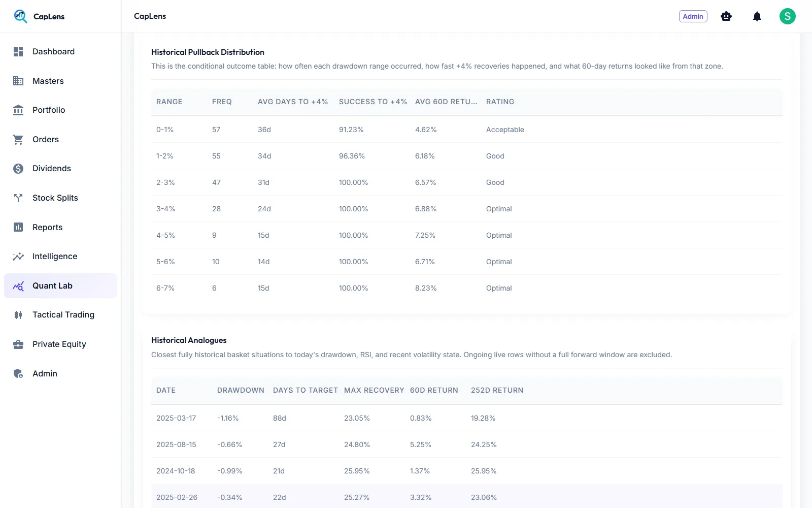This screenshot has width=812, height=508.
Task: Open Tactical Trading page
Action: pos(63,315)
